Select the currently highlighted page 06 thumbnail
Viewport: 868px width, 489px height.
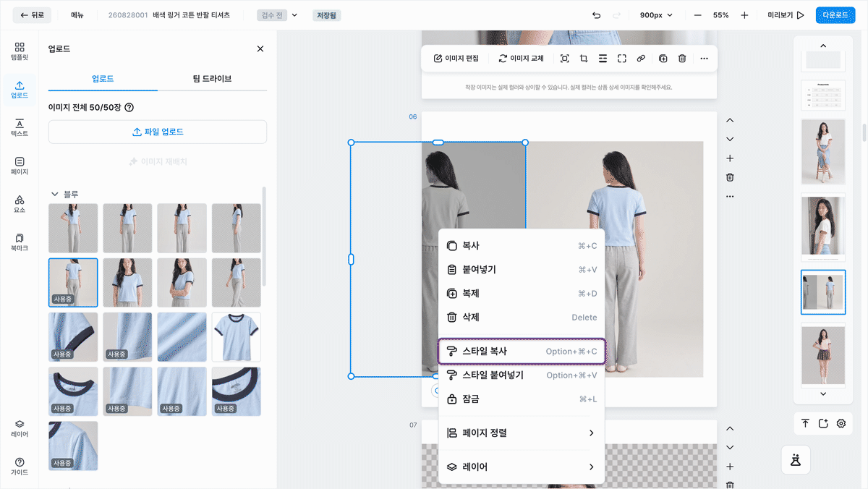(x=823, y=292)
